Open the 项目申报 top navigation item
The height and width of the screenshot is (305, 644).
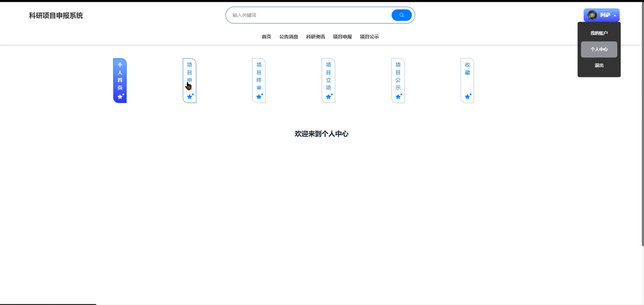(343, 37)
